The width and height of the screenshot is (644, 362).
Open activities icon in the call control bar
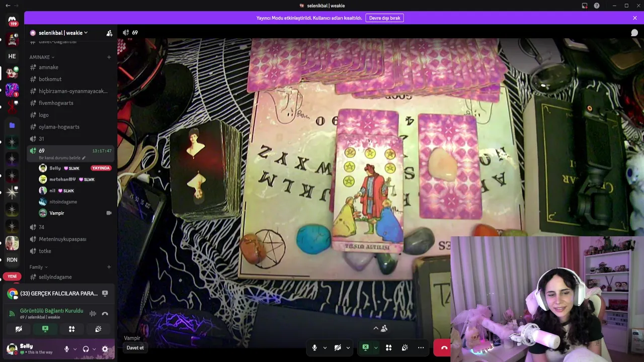pyautogui.click(x=388, y=347)
